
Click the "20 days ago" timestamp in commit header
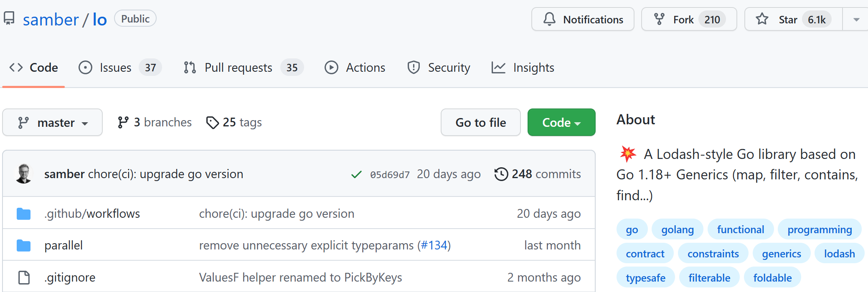(449, 174)
